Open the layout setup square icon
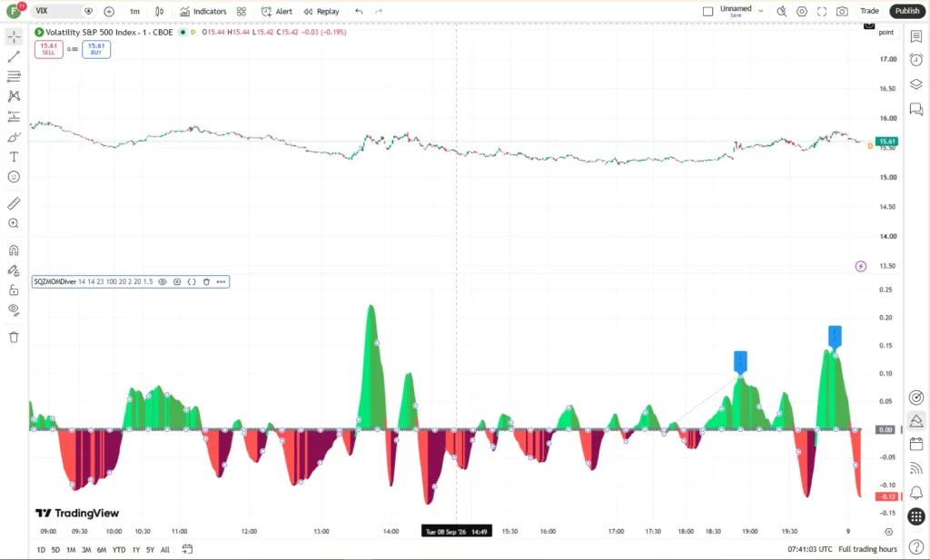The image size is (930, 560). (x=707, y=11)
